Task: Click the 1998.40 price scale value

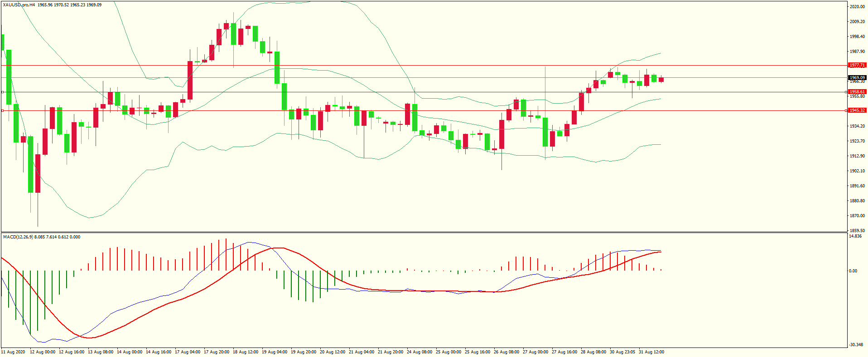Action: tap(857, 37)
